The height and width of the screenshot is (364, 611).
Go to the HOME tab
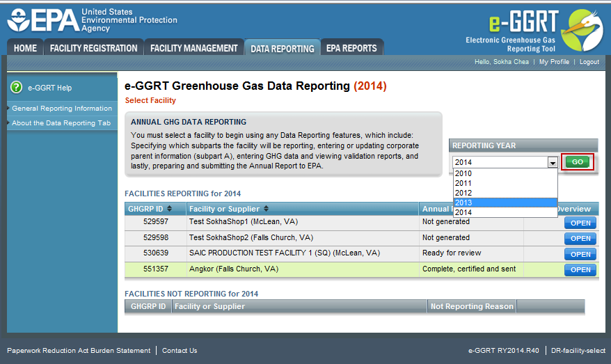25,48
